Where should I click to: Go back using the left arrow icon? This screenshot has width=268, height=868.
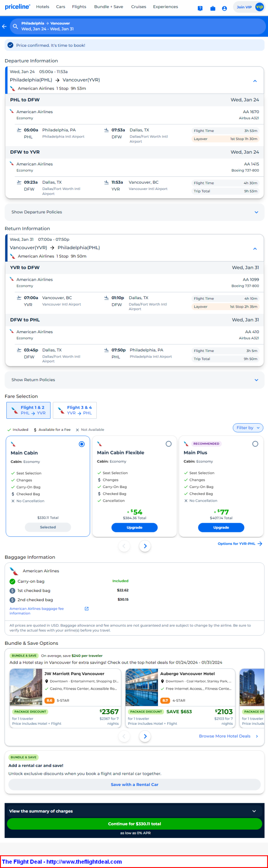pos(4,26)
